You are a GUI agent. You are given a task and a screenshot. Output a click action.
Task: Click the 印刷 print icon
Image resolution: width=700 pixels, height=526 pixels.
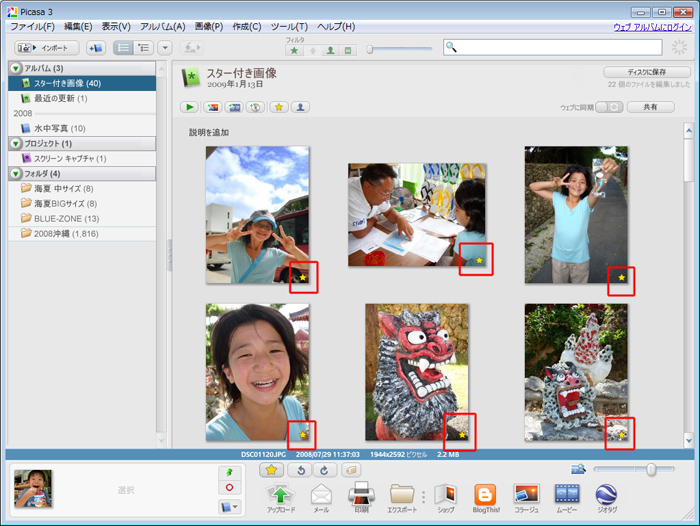[x=361, y=497]
